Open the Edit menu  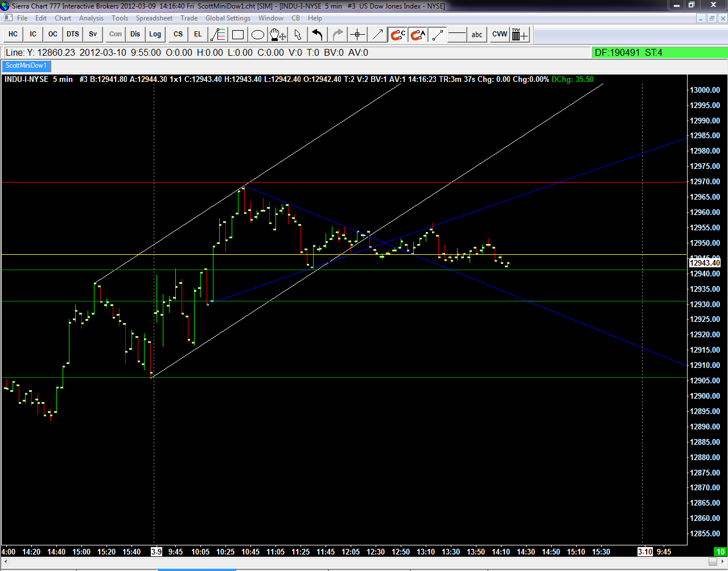[41, 18]
